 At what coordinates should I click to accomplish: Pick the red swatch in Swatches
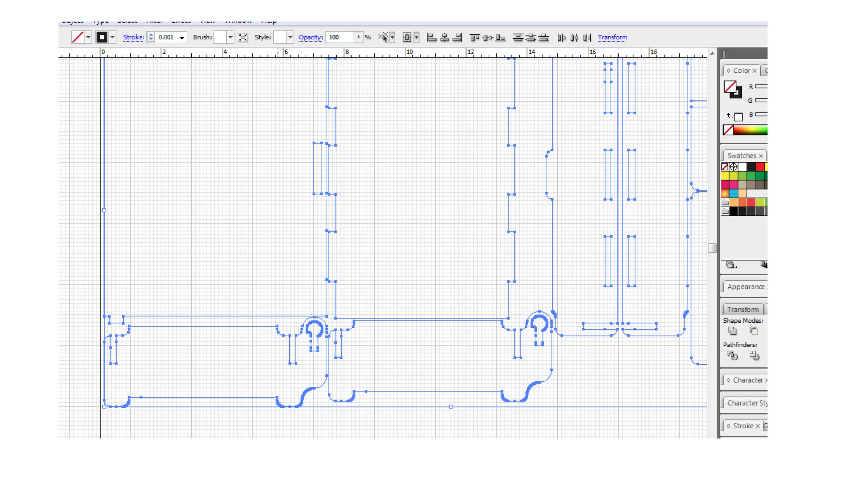pos(760,167)
